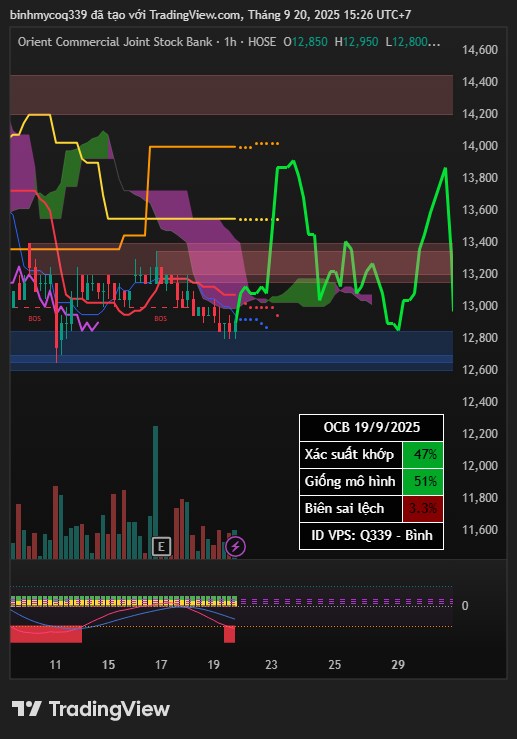This screenshot has height=739, width=517.
Task: Click the 51% Giống mô hình cell
Action: pos(423,482)
